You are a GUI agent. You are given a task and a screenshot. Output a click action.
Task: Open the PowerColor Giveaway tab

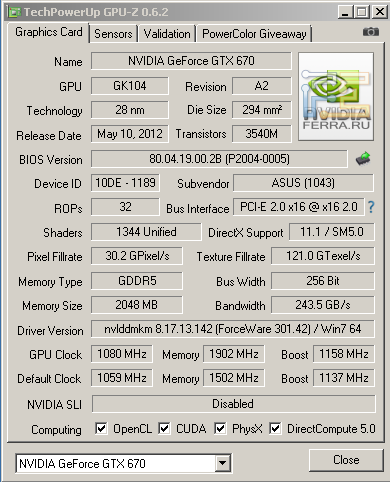click(254, 34)
